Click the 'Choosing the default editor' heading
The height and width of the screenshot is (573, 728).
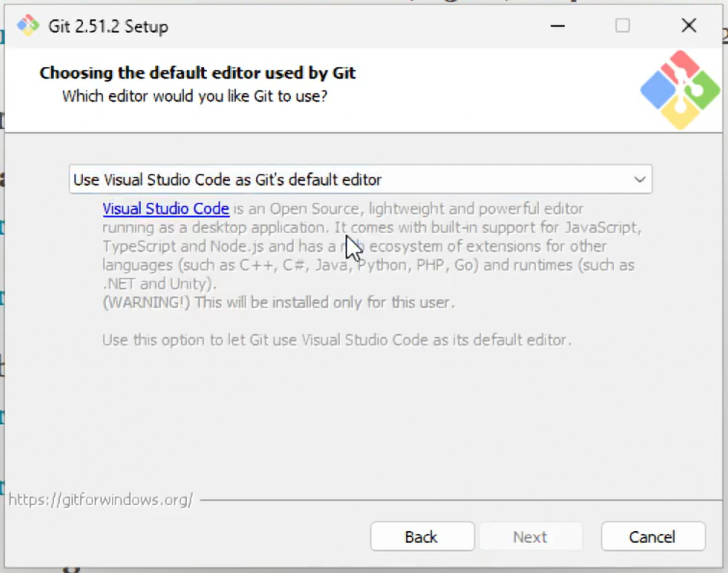point(197,72)
